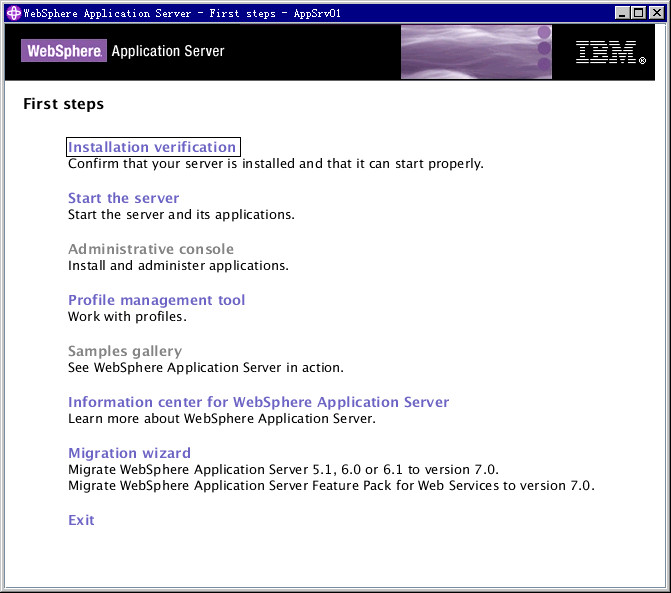Click the purple wave banner graphic
671x593 pixels.
click(475, 52)
